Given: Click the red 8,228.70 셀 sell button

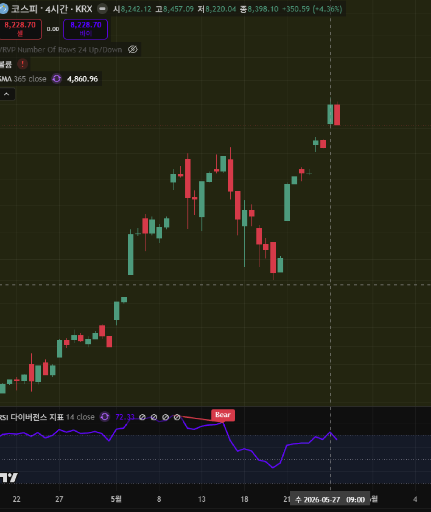Looking at the screenshot, I should pyautogui.click(x=20, y=29).
